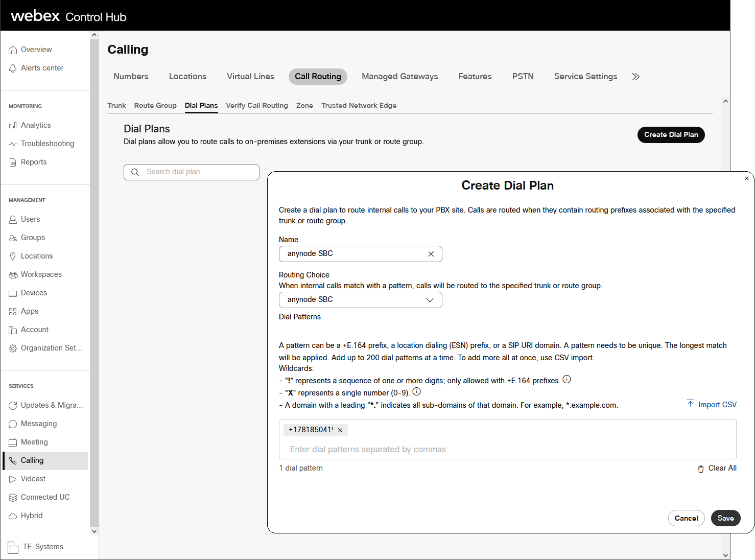This screenshot has height=560, width=755.
Task: Click the Connected UC icon
Action: [13, 498]
